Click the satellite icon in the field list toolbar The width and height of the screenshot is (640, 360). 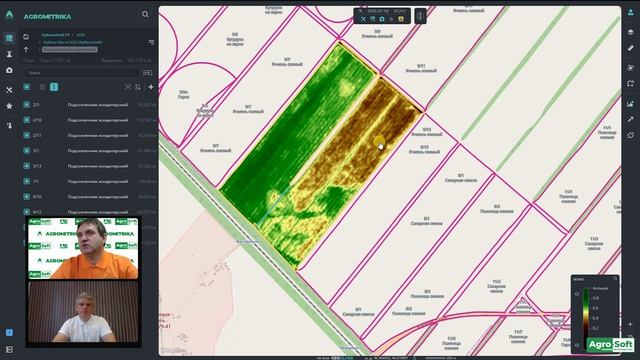pos(128,87)
